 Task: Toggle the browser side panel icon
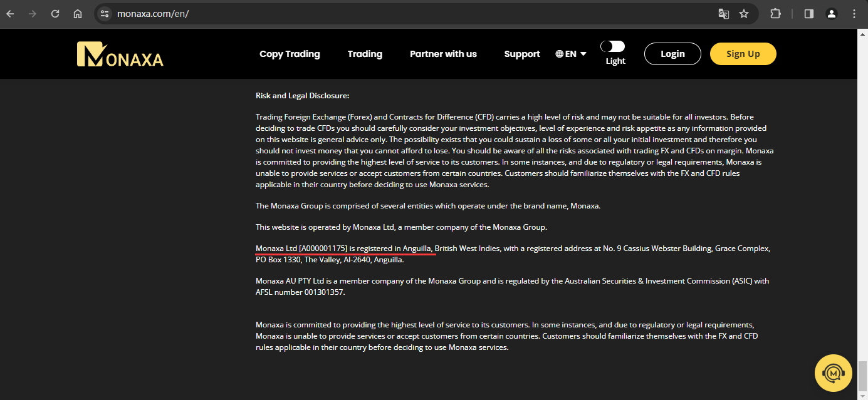click(x=809, y=14)
